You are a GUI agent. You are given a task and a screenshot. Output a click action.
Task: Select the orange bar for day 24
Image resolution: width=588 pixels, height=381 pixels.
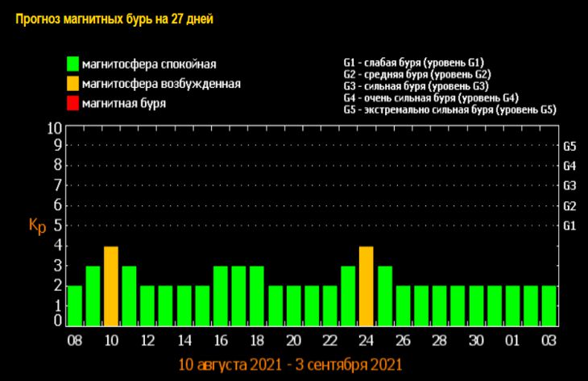366,286
